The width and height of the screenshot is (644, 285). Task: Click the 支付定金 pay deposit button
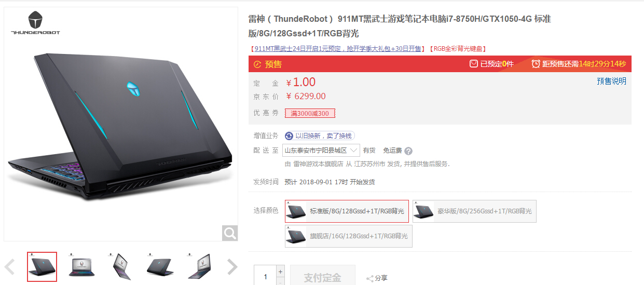(x=323, y=276)
